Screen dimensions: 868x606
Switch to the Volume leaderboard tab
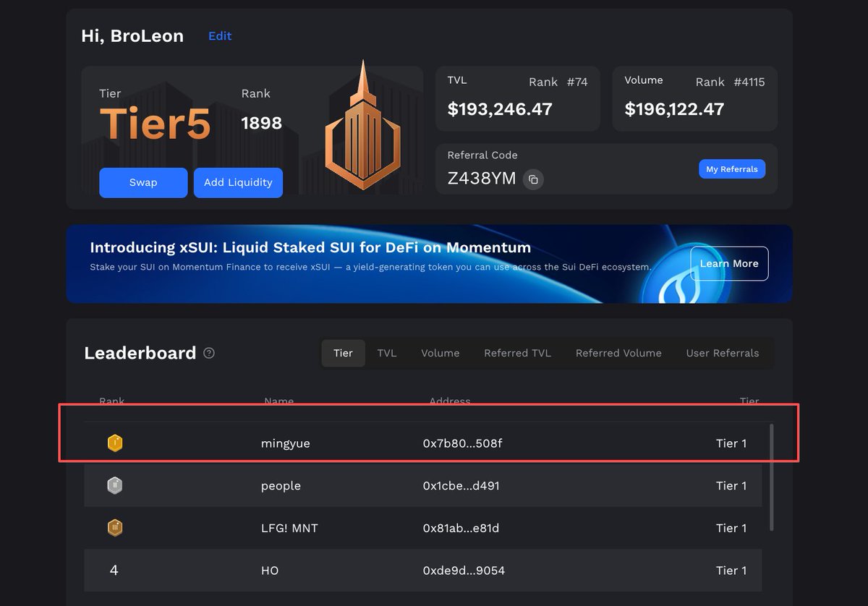(x=441, y=353)
